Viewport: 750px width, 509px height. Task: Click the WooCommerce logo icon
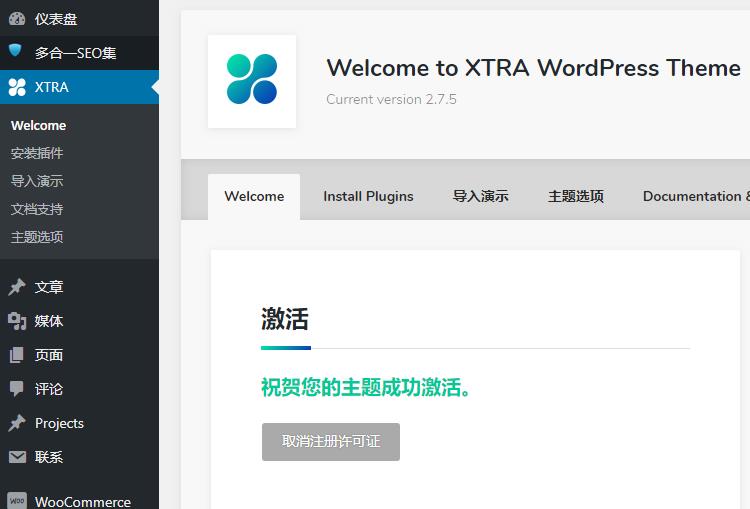click(17, 500)
